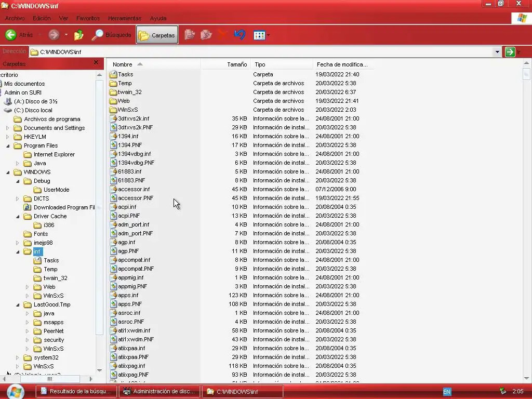Toggle the Carpetas folder pane button
Image resolution: width=532 pixels, height=399 pixels.
pyautogui.click(x=157, y=35)
